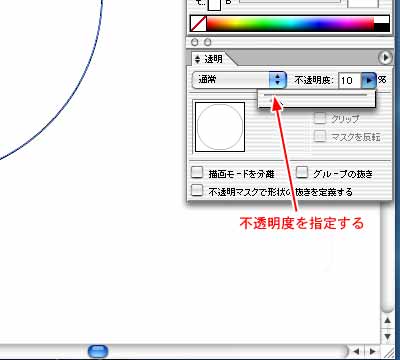Click the blue horizontal scrollbar thumb
Screen dimensions: 400x360
point(98,351)
